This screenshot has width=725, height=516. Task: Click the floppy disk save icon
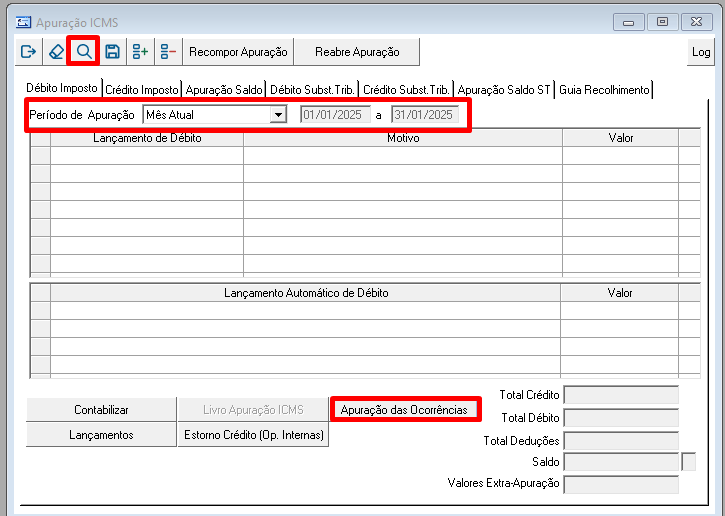click(x=112, y=51)
